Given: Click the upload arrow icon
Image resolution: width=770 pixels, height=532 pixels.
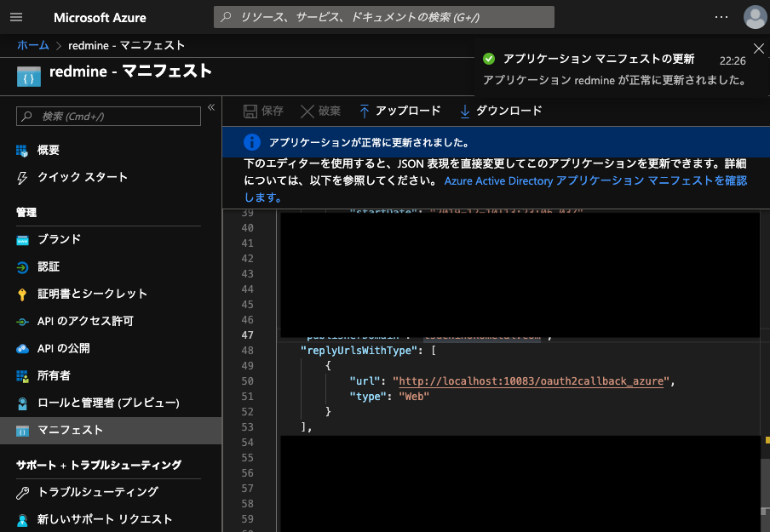Looking at the screenshot, I should point(365,112).
